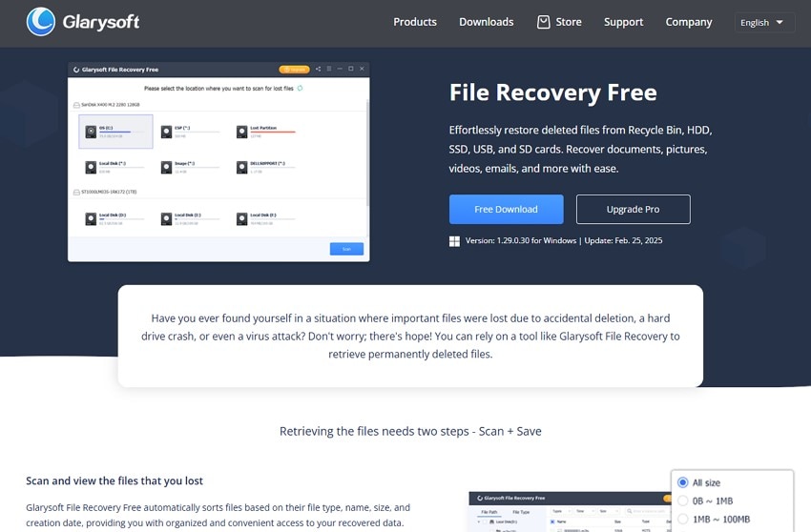Select the Local Disk (D:) drive icon
This screenshot has width=811, height=532.
[x=91, y=218]
